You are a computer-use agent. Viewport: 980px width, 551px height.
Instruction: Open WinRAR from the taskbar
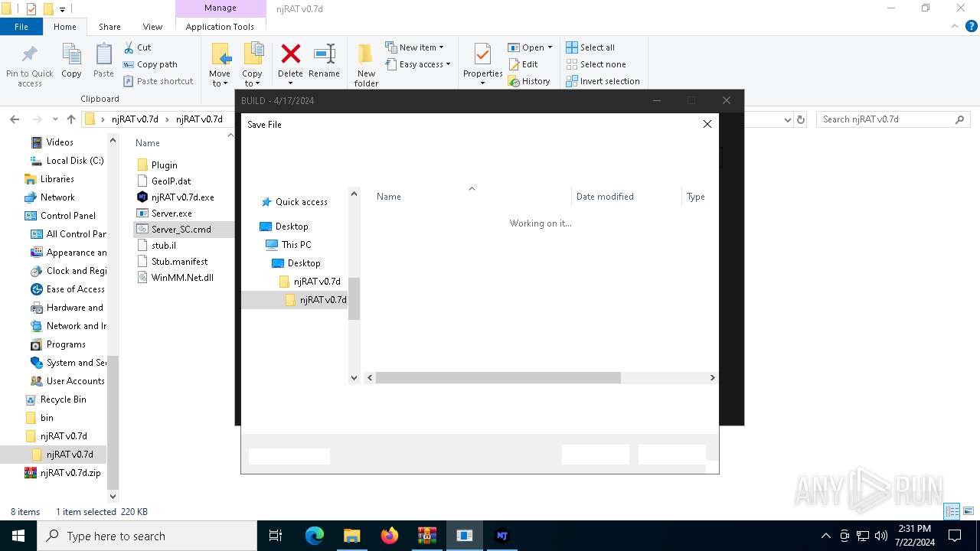click(427, 536)
